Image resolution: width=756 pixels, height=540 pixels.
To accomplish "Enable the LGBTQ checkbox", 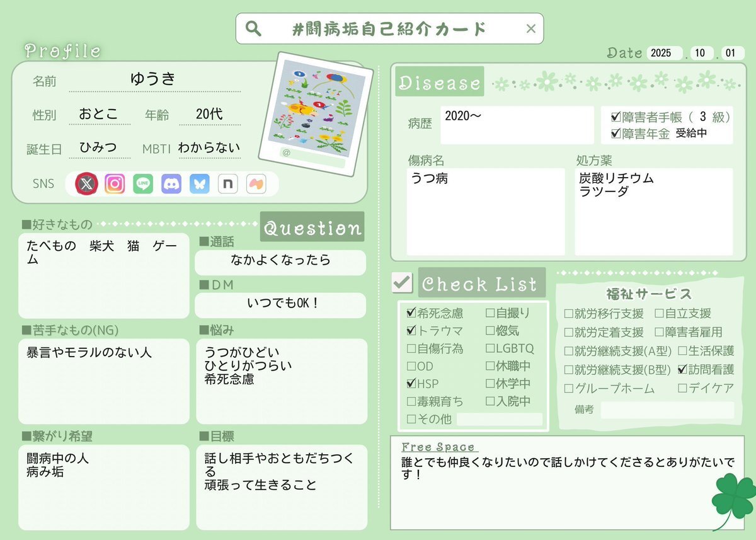I will tap(490, 348).
